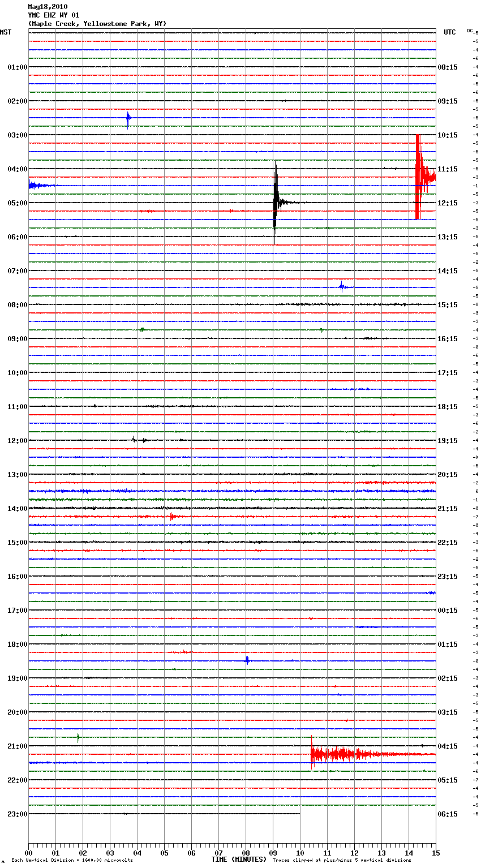Click the 23:15 UTC time label

[x=448, y=577]
